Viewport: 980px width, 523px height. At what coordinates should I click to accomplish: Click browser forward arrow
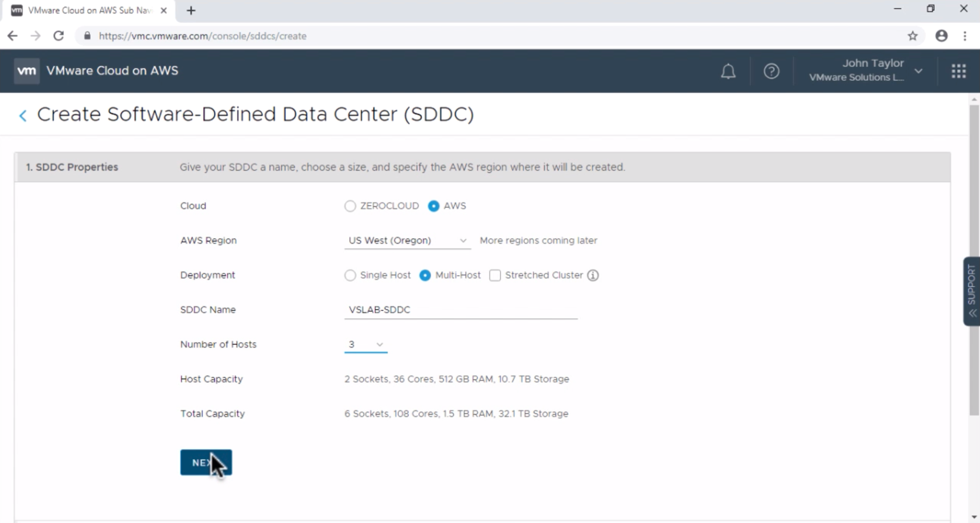(36, 36)
